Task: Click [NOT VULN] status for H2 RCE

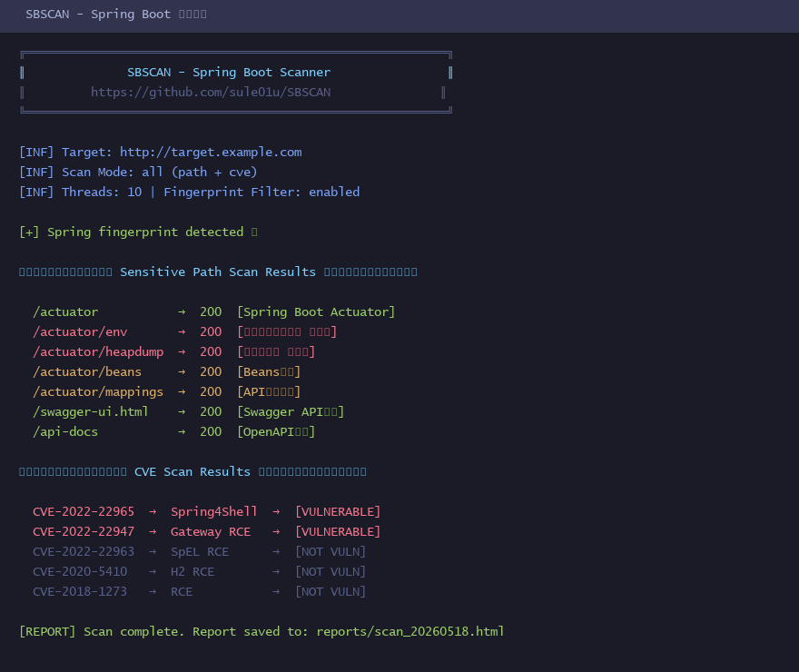Action: [330, 571]
